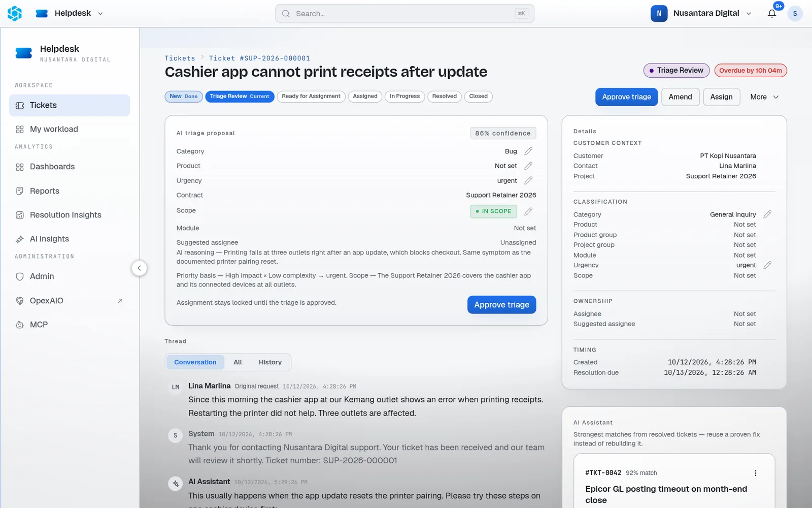The width and height of the screenshot is (812, 508).
Task: Select the Ready for Assignment status step
Action: click(x=311, y=97)
